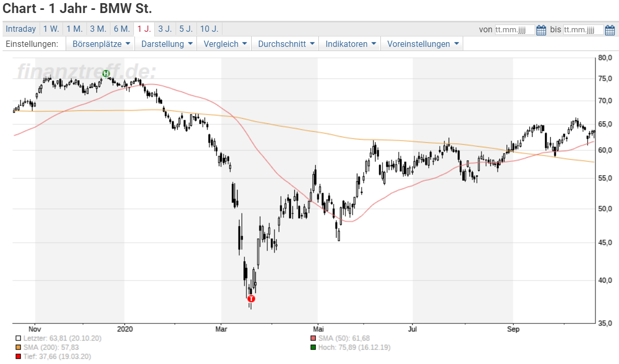Open the Darstellung dropdown
Screen dimensions: 619x364
coord(167,44)
